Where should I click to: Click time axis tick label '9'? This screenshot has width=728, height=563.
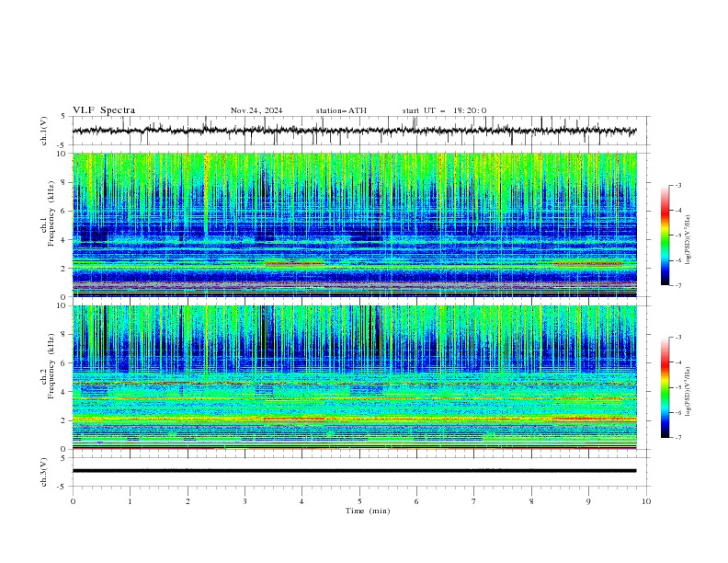(x=588, y=501)
